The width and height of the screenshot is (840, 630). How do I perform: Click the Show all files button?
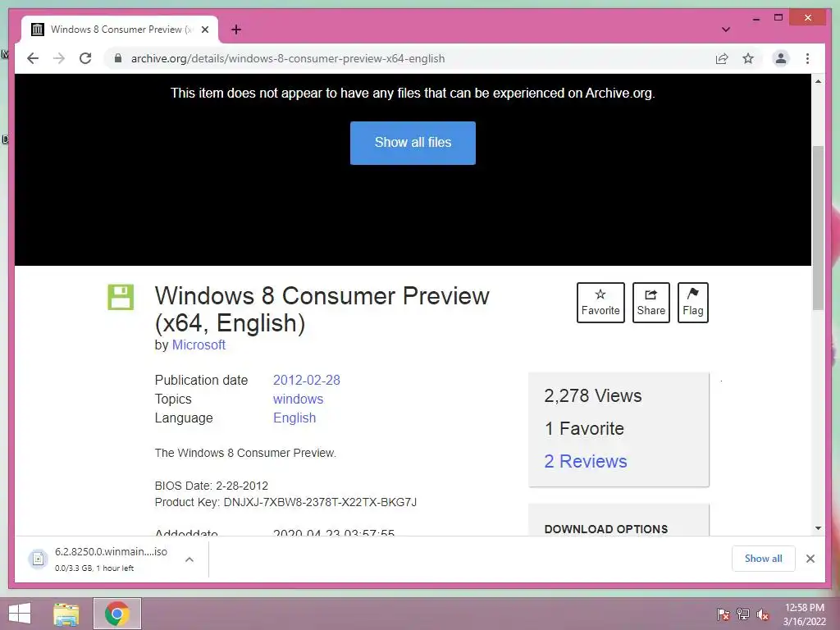(x=413, y=143)
